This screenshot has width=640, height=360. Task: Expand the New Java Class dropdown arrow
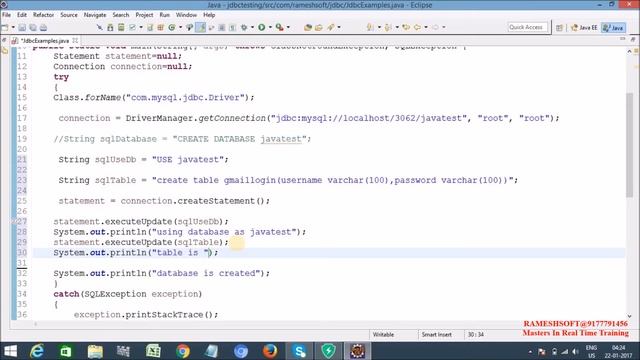(180, 27)
